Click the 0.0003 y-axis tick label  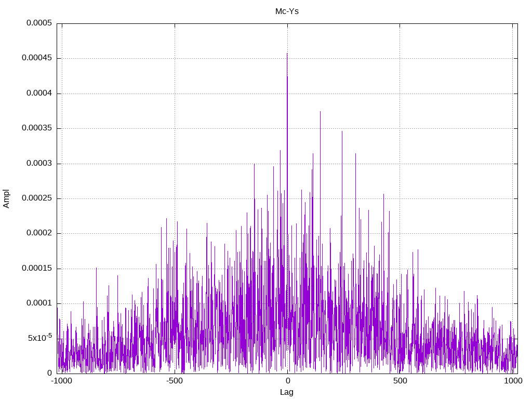(39, 163)
